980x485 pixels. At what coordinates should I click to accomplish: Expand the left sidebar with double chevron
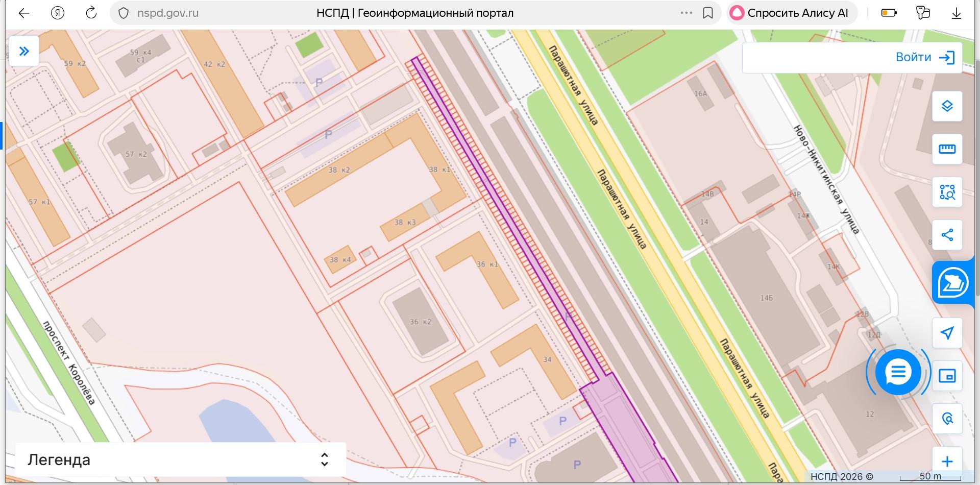pos(24,51)
